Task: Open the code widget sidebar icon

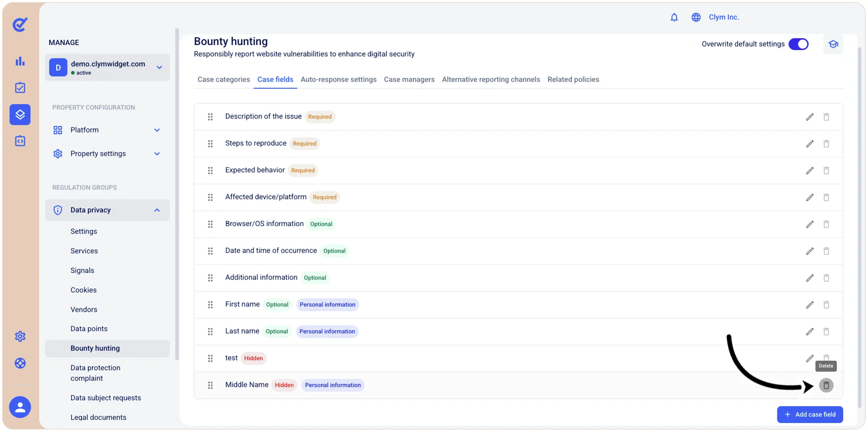Action: coord(20,141)
